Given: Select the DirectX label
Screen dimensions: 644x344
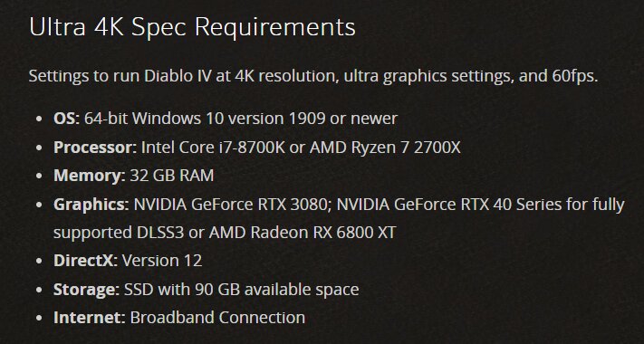Looking at the screenshot, I should click(85, 261).
